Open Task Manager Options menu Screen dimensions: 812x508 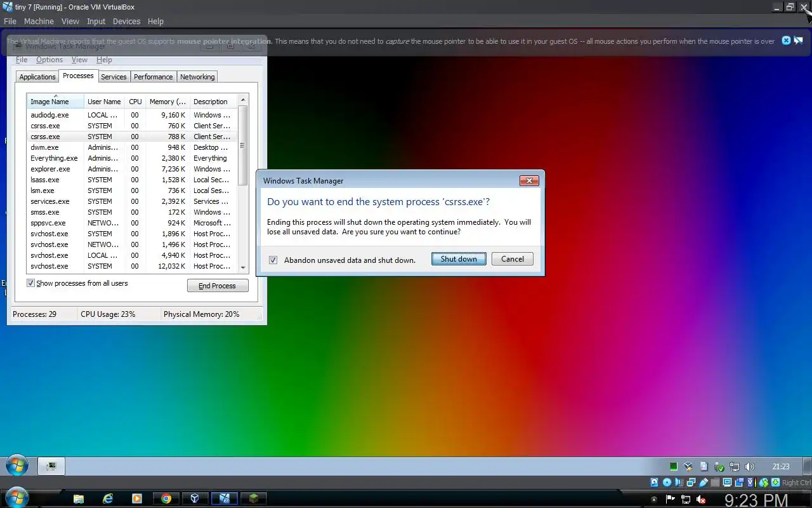pos(49,60)
